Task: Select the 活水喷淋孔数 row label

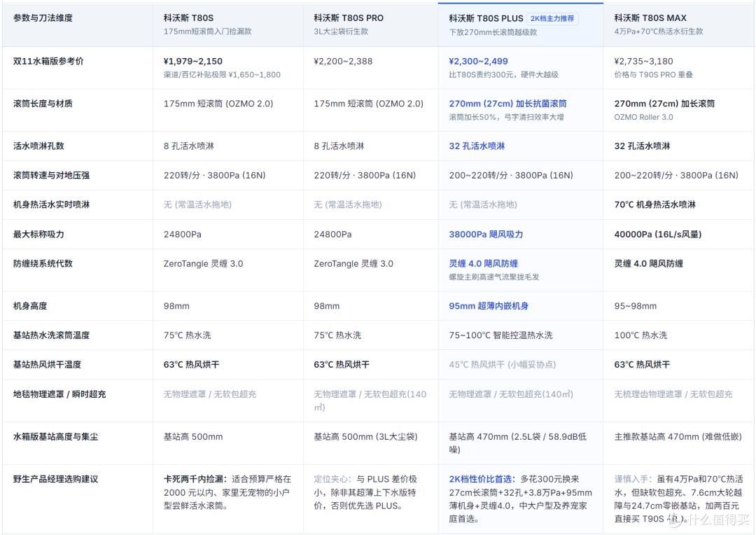Action: [x=38, y=146]
